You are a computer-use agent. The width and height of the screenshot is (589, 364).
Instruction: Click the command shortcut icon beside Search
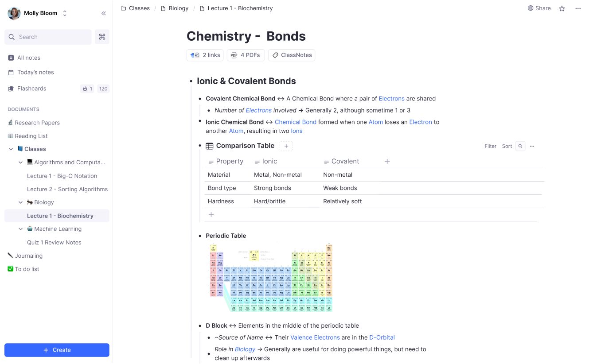point(102,37)
